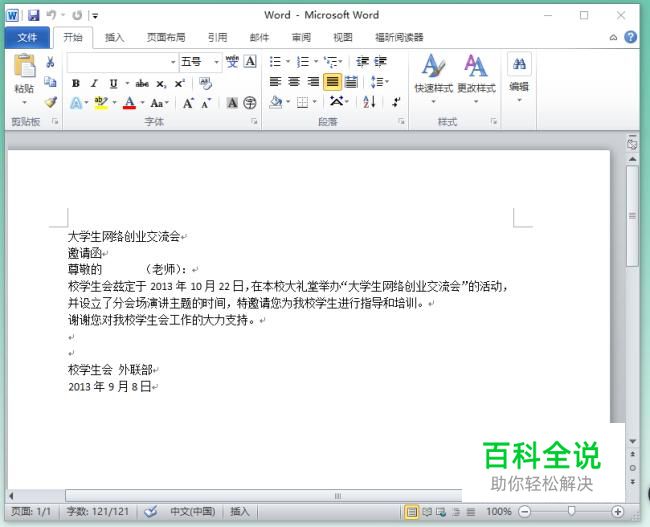The width and height of the screenshot is (650, 527).
Task: Toggle Bold formatting
Action: (75, 84)
